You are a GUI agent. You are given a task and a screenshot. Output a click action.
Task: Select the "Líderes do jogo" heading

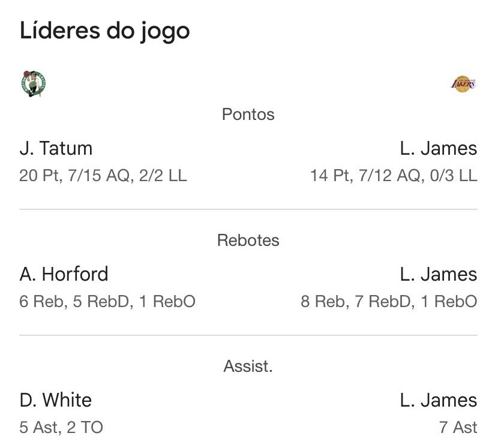point(105,31)
